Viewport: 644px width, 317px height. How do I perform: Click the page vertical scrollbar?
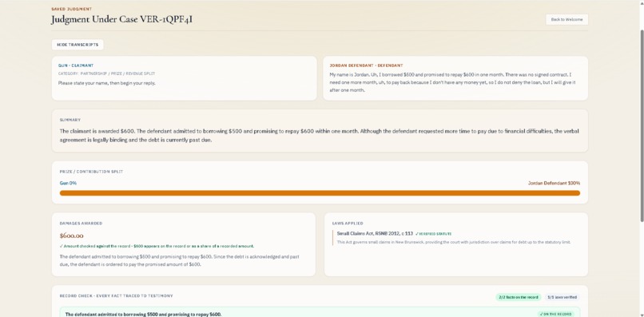click(641, 126)
